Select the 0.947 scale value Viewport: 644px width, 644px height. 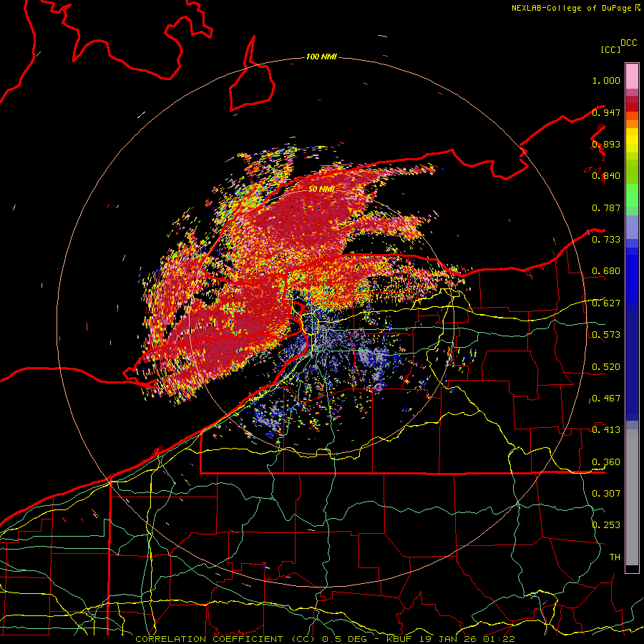coord(606,112)
